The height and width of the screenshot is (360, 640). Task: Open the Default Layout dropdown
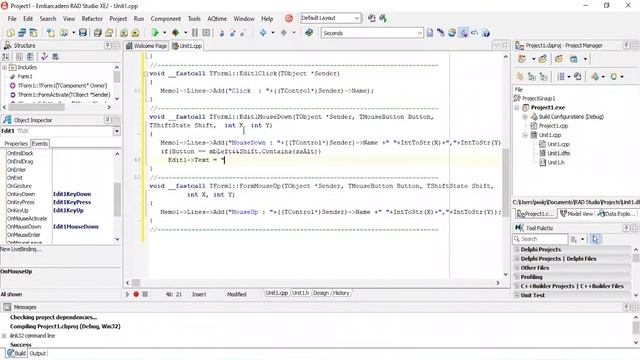pyautogui.click(x=357, y=18)
